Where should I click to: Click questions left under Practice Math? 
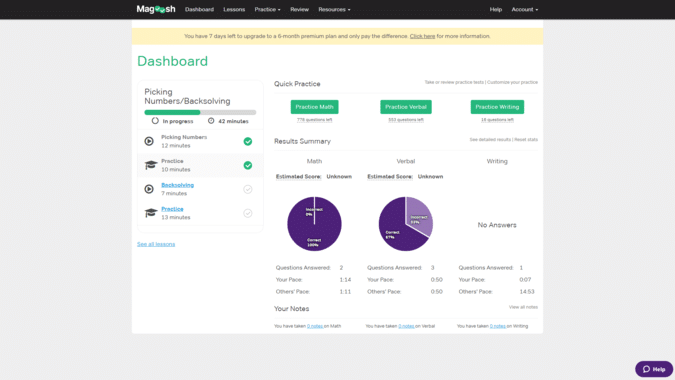tap(314, 120)
